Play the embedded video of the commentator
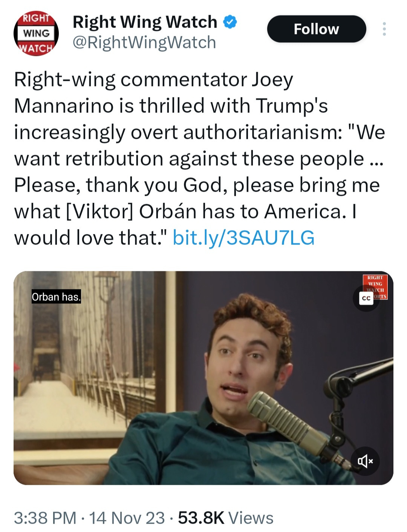 (203, 378)
